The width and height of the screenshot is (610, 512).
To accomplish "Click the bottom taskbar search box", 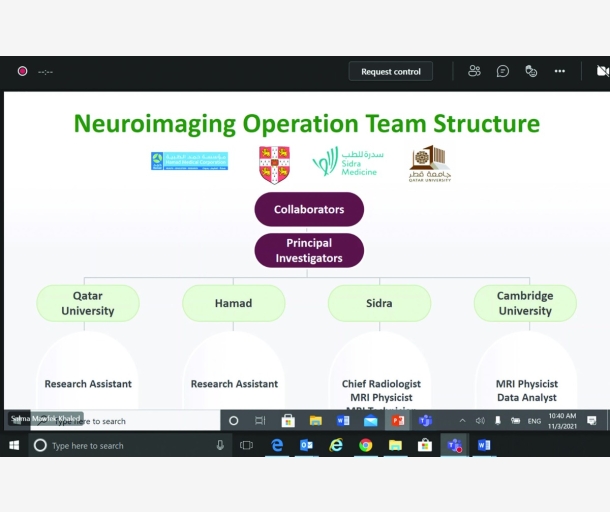I will click(130, 445).
